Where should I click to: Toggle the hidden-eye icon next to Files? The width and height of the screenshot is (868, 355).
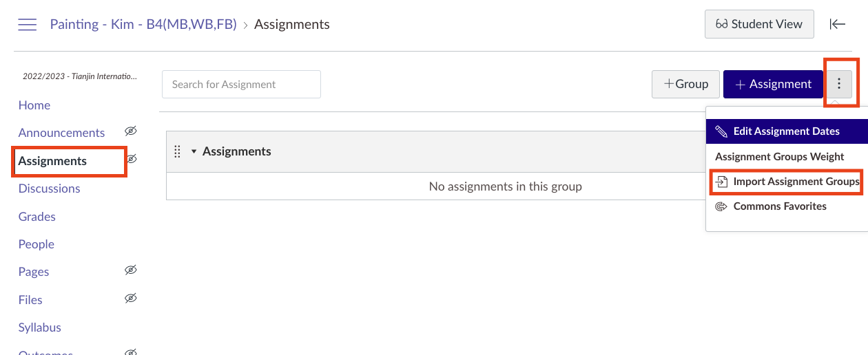131,299
